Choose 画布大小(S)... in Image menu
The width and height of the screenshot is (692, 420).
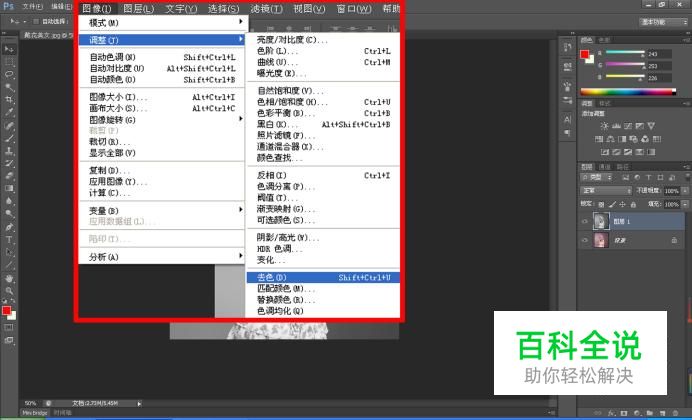point(163,109)
